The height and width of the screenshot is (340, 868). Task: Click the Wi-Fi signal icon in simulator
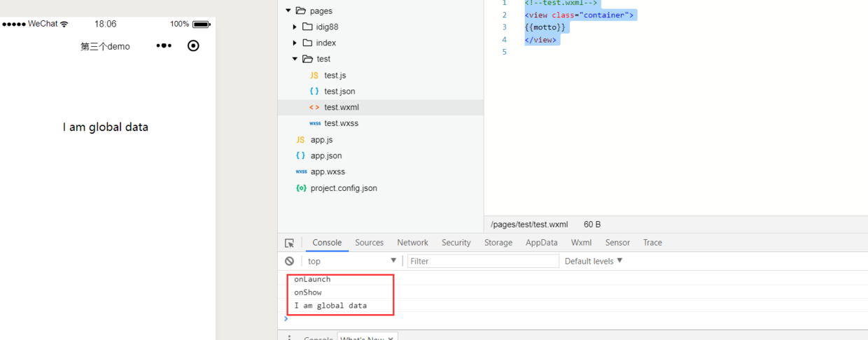64,24
